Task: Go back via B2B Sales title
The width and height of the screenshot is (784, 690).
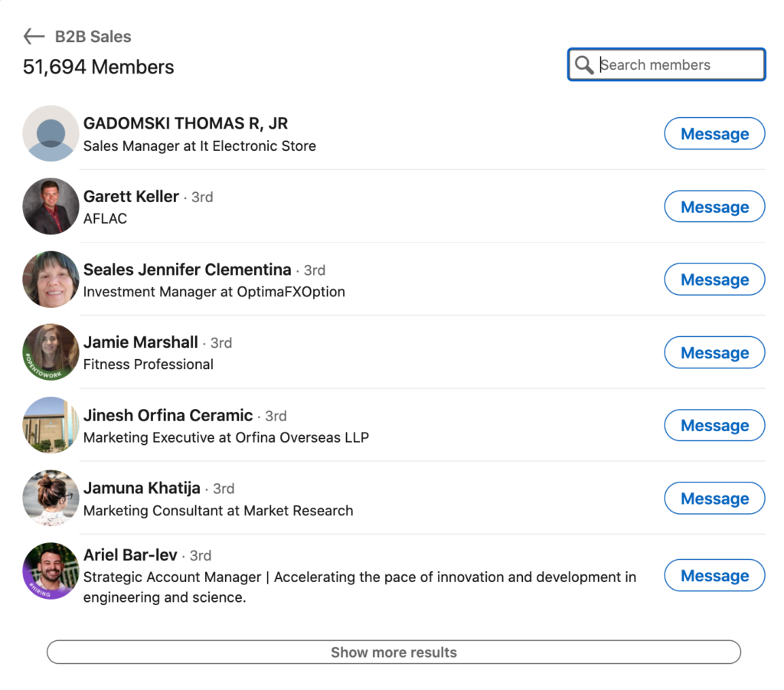Action: pos(93,36)
